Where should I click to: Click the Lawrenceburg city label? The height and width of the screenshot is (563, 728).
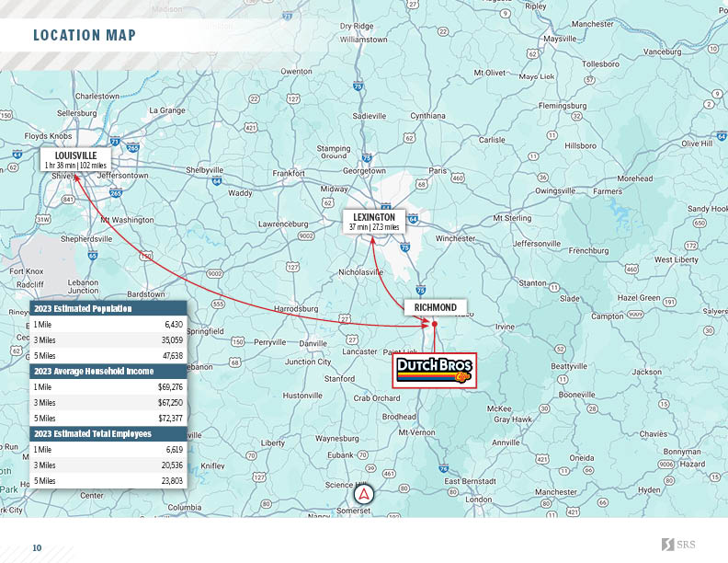(x=283, y=224)
